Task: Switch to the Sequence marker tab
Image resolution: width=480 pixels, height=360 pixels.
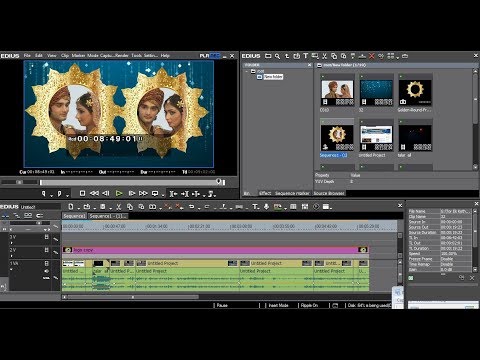Action: (x=292, y=193)
